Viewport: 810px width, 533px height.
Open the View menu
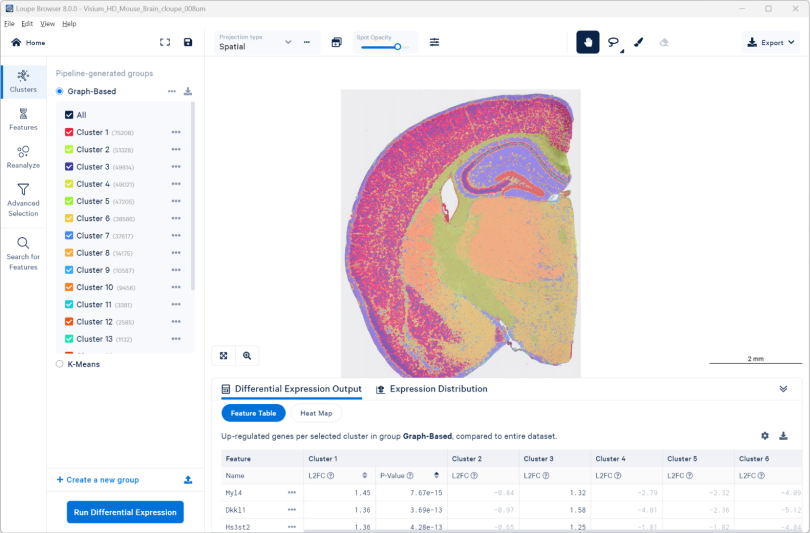tap(47, 23)
